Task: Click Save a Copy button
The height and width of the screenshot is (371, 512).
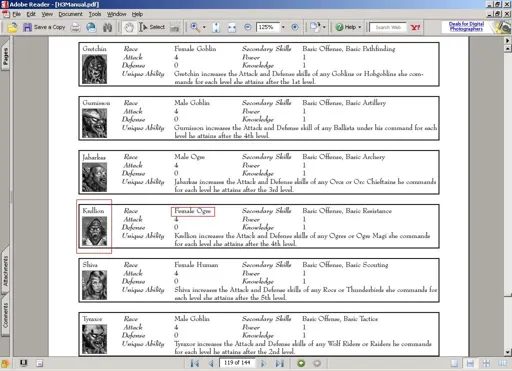Action: [x=44, y=27]
